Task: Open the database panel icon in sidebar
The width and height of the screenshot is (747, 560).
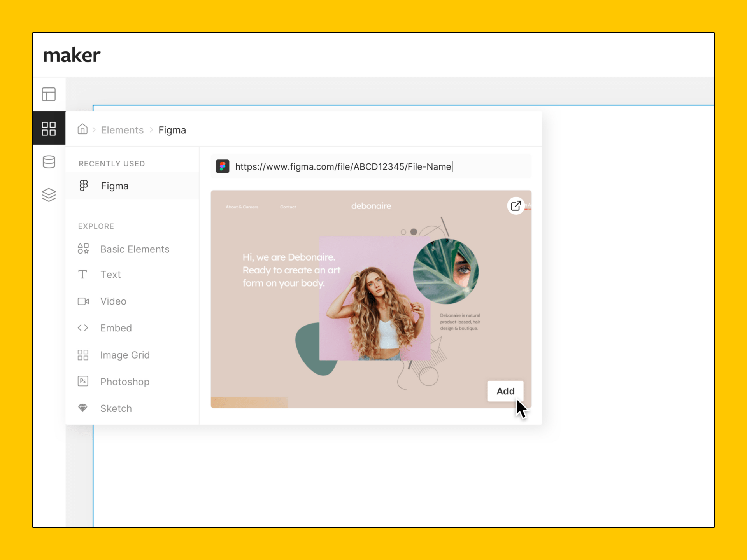Action: tap(49, 161)
